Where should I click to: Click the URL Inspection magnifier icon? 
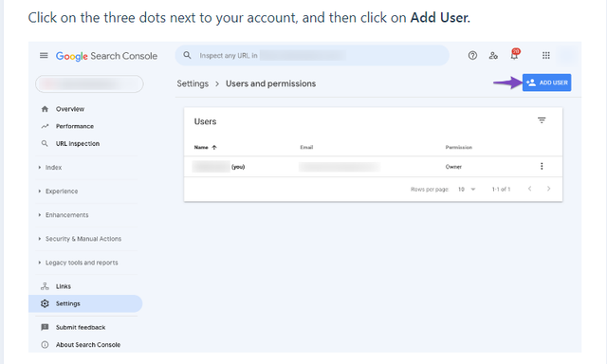tap(45, 143)
